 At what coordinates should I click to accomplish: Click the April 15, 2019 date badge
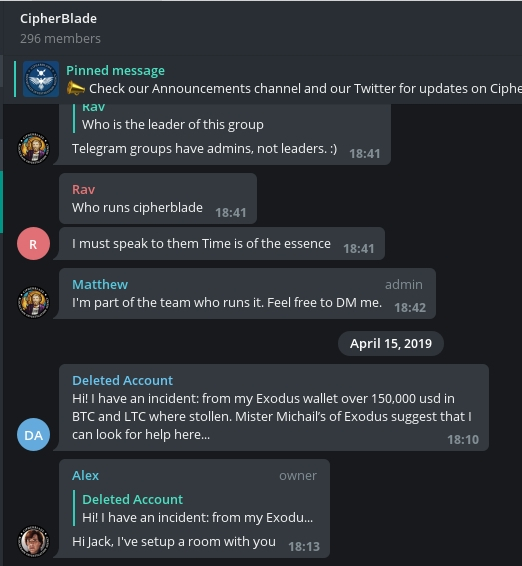tap(391, 343)
